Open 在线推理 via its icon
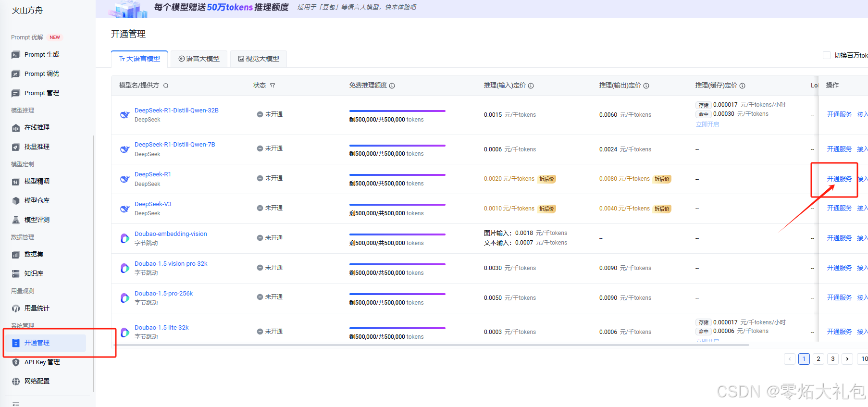This screenshot has height=407, width=868. coord(16,128)
